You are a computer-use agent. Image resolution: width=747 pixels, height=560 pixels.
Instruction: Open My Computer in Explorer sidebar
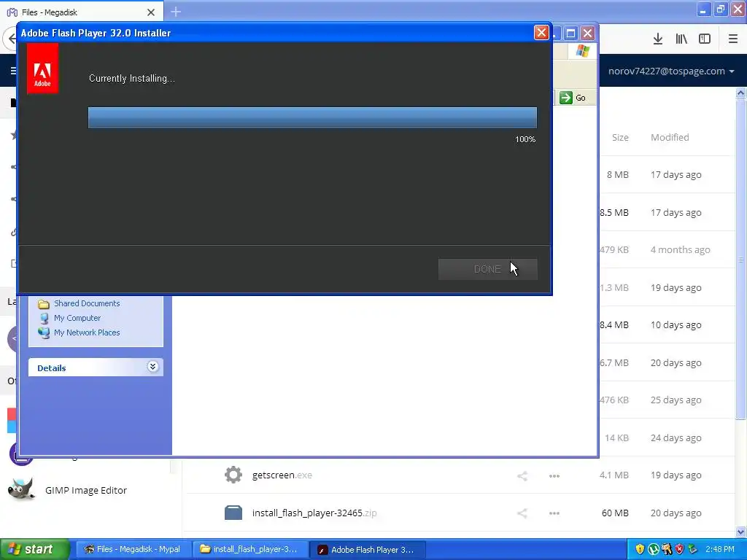[77, 318]
